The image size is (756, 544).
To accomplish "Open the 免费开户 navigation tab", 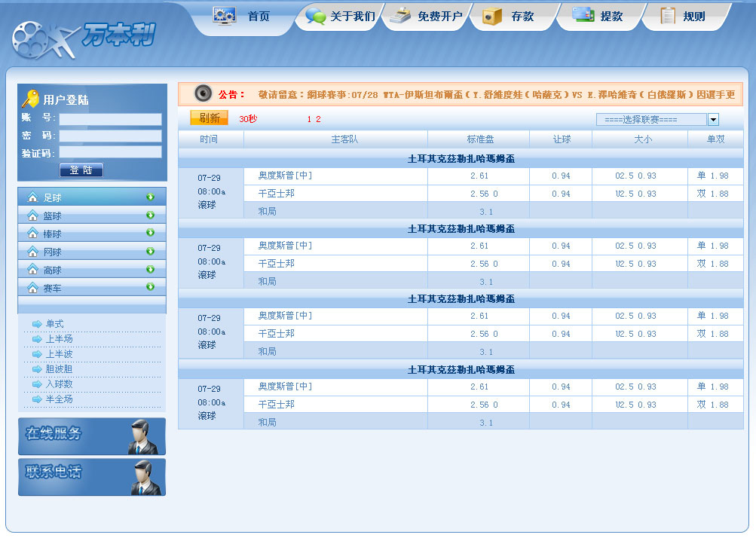I will tap(427, 17).
